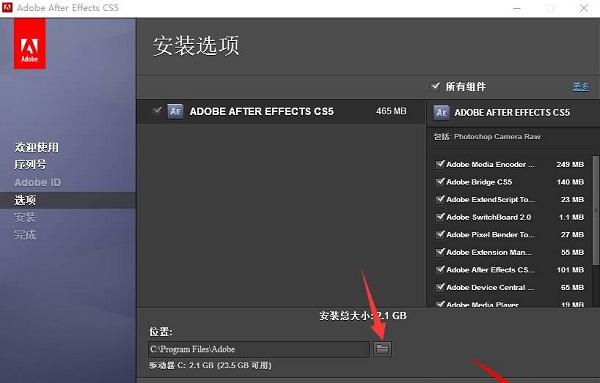Image resolution: width=600 pixels, height=383 pixels.
Task: Click the 27 MB size for Pixel Bender
Action: pos(572,235)
